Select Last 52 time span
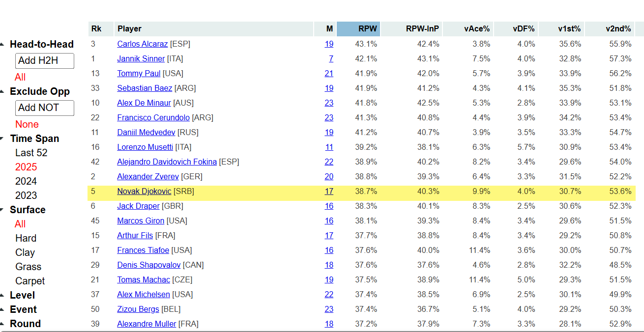 [x=31, y=153]
